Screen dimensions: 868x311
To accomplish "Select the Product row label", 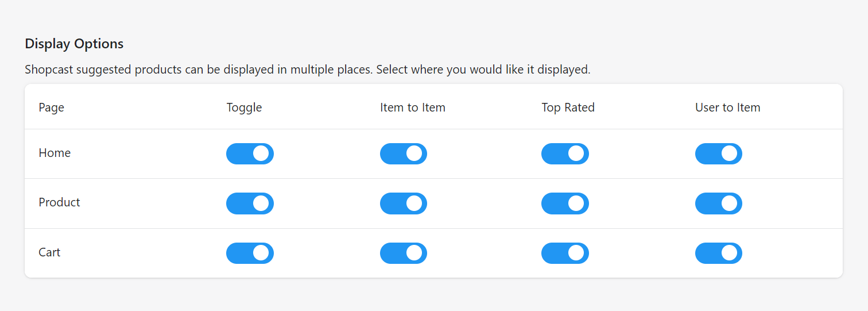I will [59, 202].
